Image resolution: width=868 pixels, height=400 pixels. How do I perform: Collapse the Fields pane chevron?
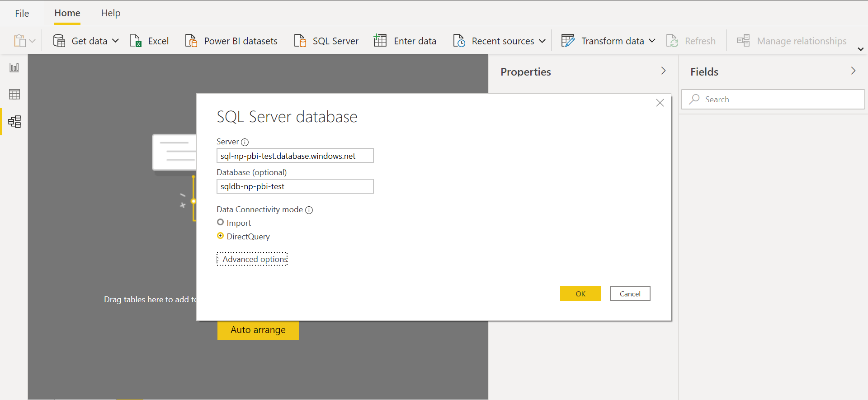pos(853,71)
